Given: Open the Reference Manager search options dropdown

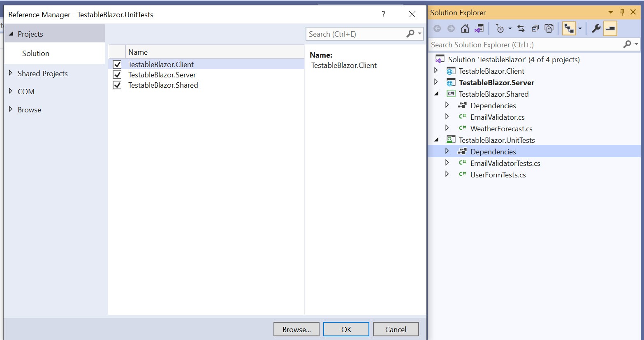Looking at the screenshot, I should tap(419, 34).
